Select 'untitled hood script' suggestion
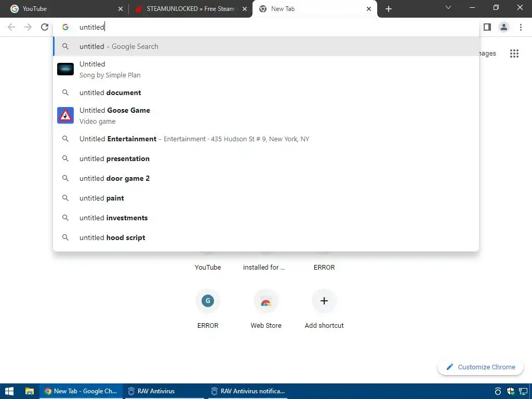The width and height of the screenshot is (532, 399). click(x=266, y=237)
